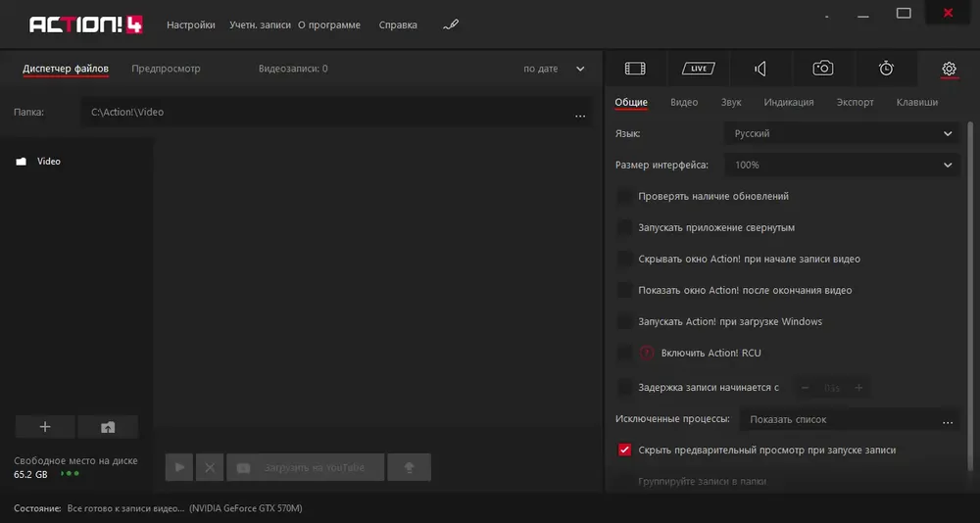Image resolution: width=980 pixels, height=523 pixels.
Task: Enable Проверять наличие обновлений checkbox
Action: 624,196
